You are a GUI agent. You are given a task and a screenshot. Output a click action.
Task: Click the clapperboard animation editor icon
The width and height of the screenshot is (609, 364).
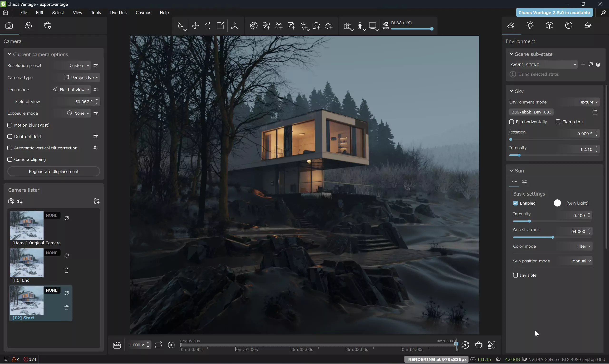(117, 345)
